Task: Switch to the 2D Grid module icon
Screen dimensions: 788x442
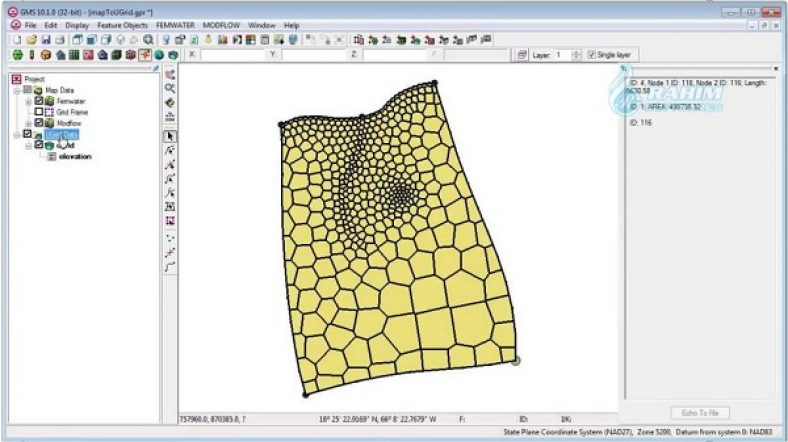Action: [x=74, y=55]
